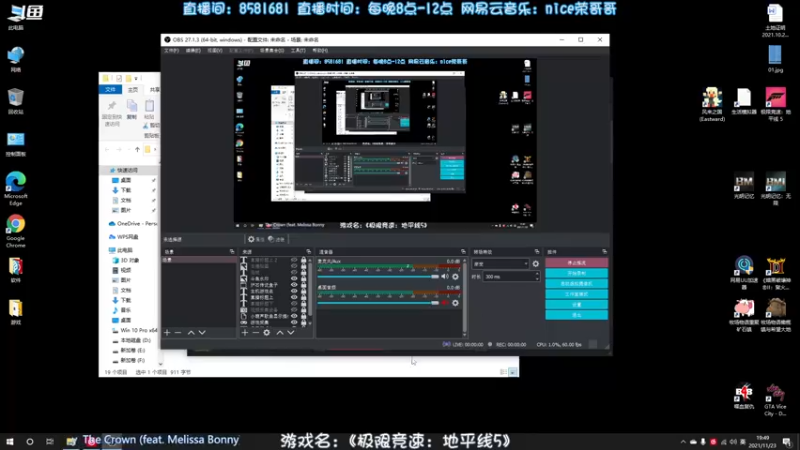
Task: Open OBS 编辑(E) menu
Action: click(193, 51)
